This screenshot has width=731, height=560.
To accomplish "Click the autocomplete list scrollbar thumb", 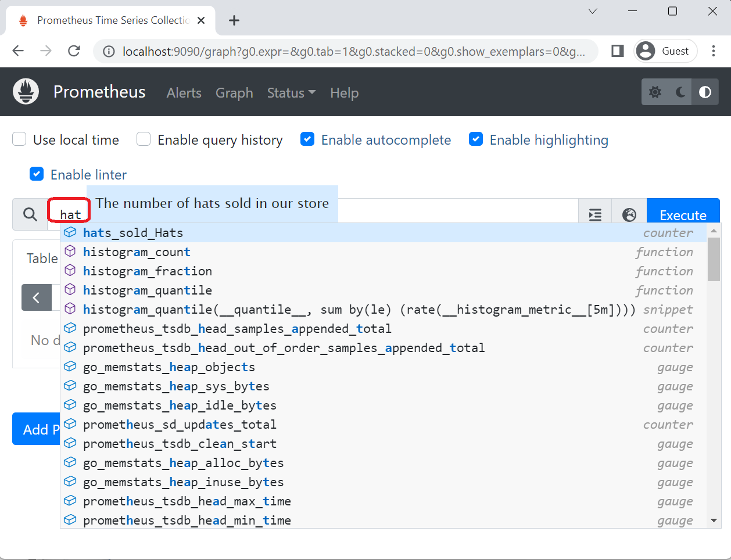I will 714,259.
